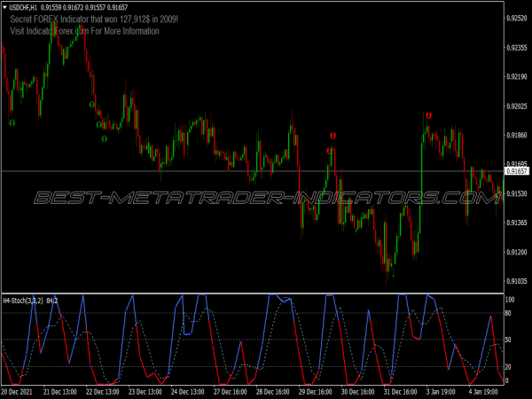The width and height of the screenshot is (532, 399).
Task: Click the stochastic 80 level label
Action: point(508,313)
